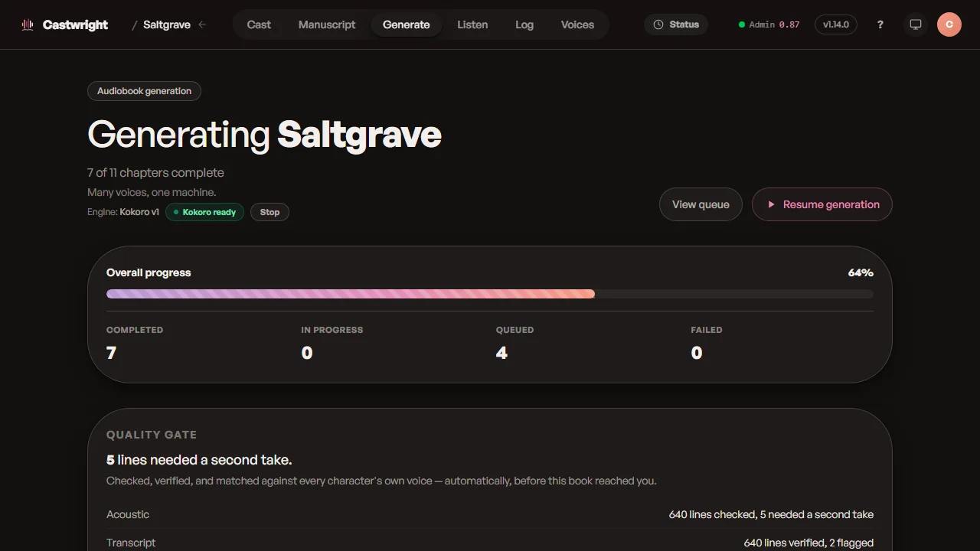Click Resume generation
The width and height of the screenshot is (980, 551).
coord(822,204)
